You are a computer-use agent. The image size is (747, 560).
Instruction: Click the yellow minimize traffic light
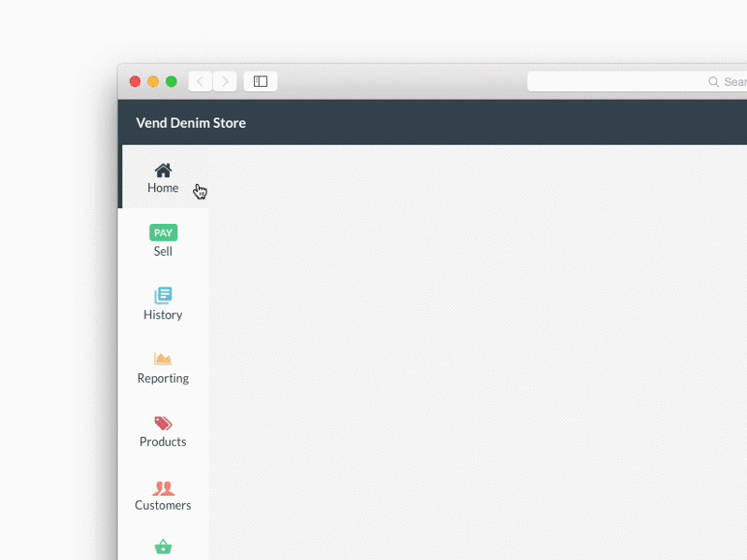coord(152,81)
